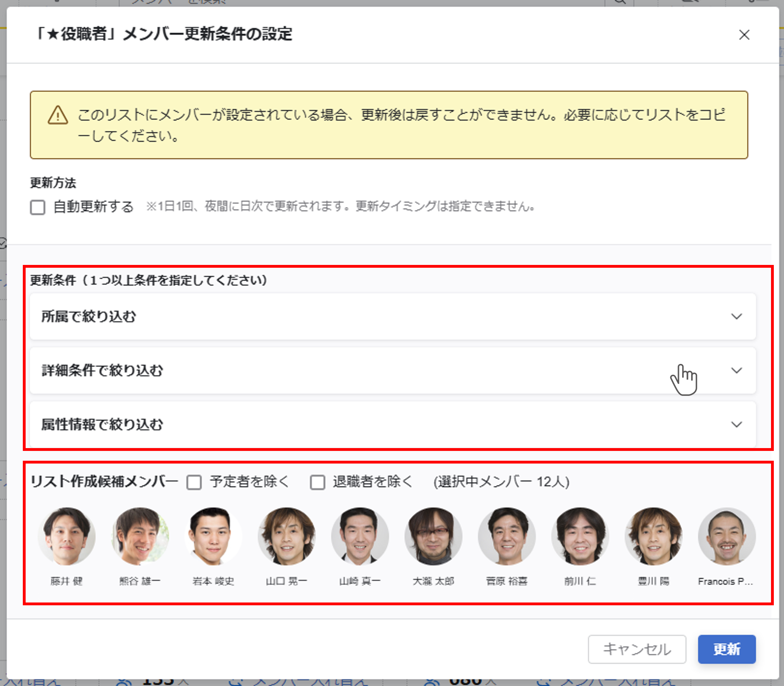This screenshot has width=784, height=686.
Task: Click the キャンセル button
Action: 637,649
